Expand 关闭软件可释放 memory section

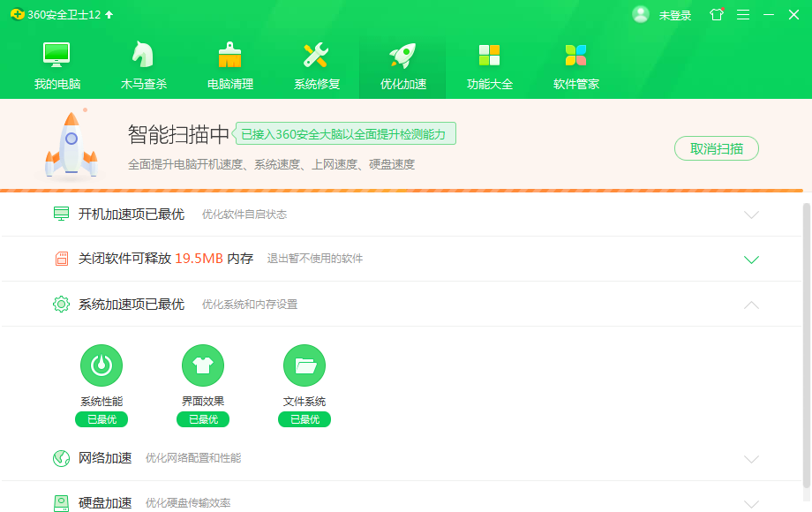coord(751,260)
